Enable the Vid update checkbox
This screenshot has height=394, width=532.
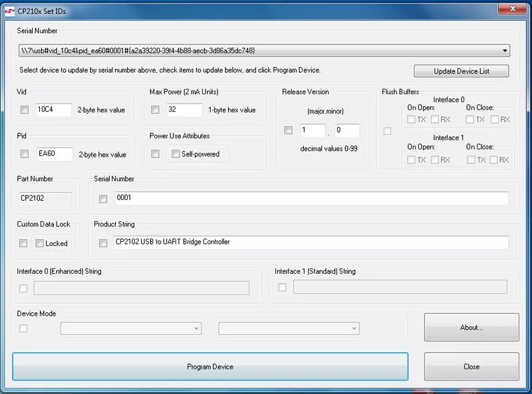click(x=25, y=110)
